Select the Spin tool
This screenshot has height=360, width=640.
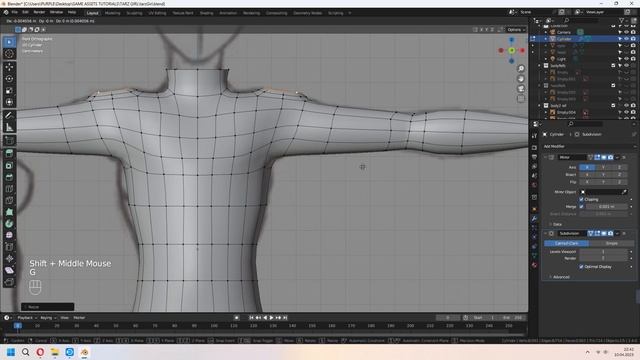click(9, 224)
